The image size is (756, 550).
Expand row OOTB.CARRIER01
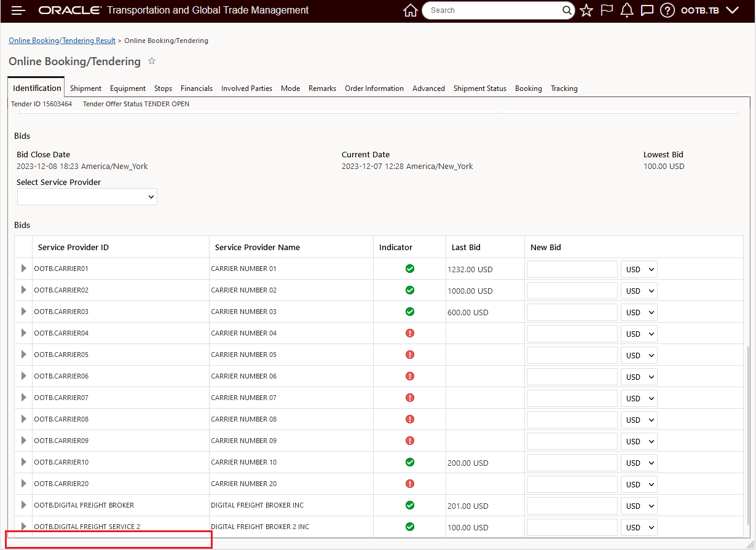(x=24, y=269)
